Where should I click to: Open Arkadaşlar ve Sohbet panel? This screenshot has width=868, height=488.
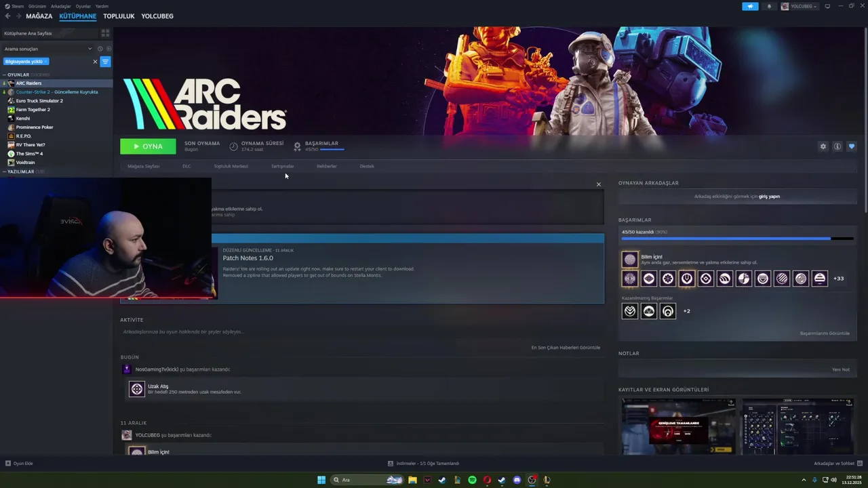point(837,464)
